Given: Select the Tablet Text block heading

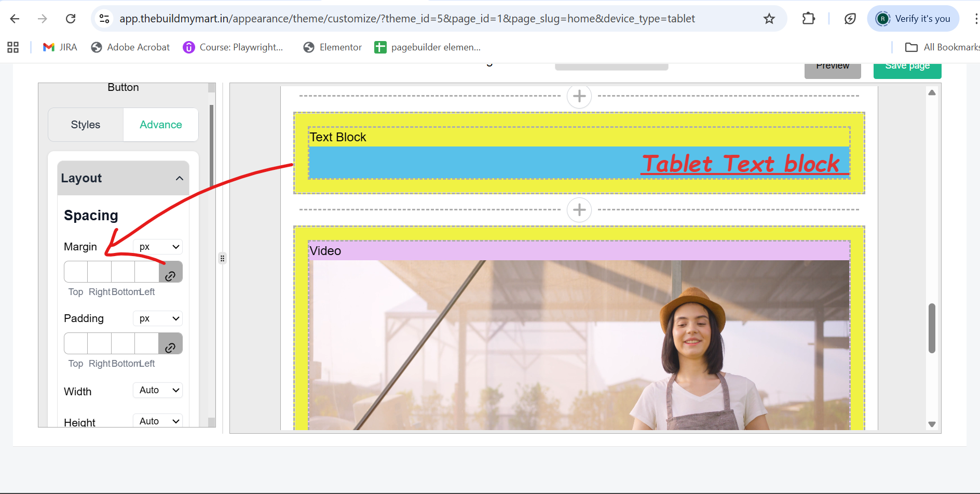Looking at the screenshot, I should (741, 164).
